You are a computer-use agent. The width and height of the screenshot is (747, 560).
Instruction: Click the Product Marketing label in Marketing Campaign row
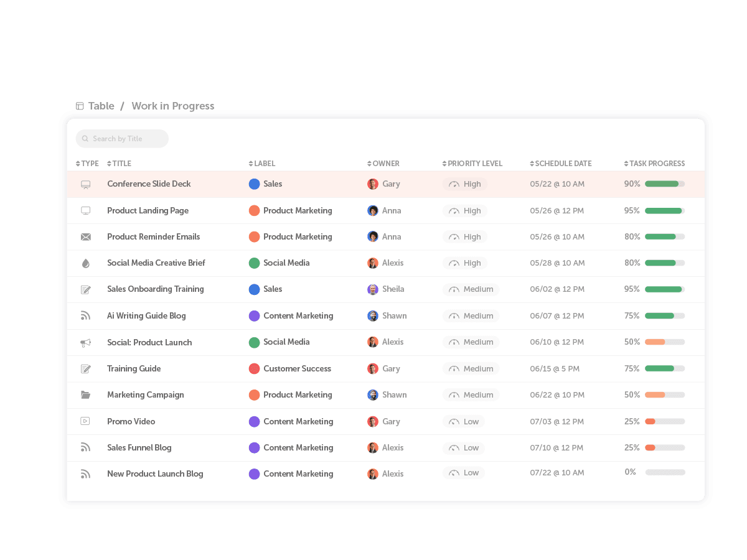(298, 395)
